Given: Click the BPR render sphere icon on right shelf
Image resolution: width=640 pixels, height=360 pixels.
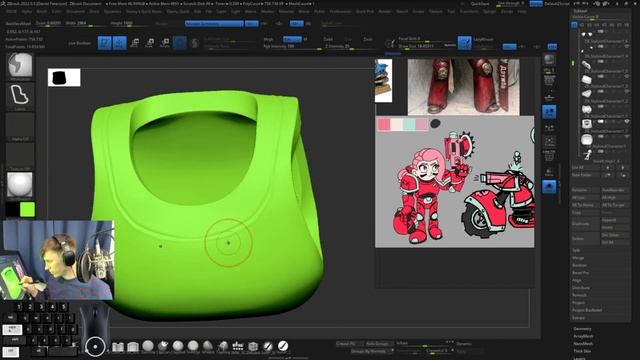Looking at the screenshot, I should (x=549, y=60).
